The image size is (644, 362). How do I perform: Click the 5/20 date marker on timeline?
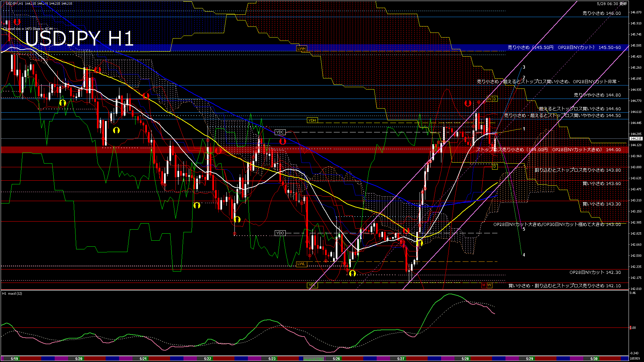pyautogui.click(x=79, y=359)
